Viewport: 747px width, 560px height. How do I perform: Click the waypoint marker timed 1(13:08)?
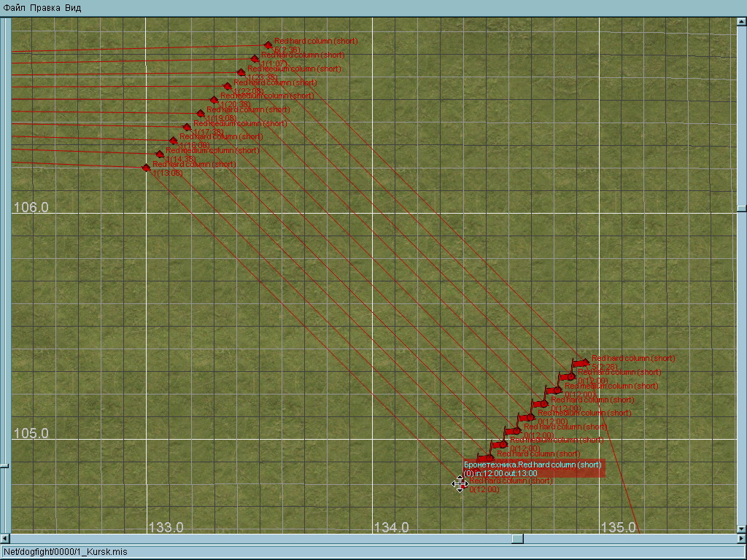coord(146,168)
